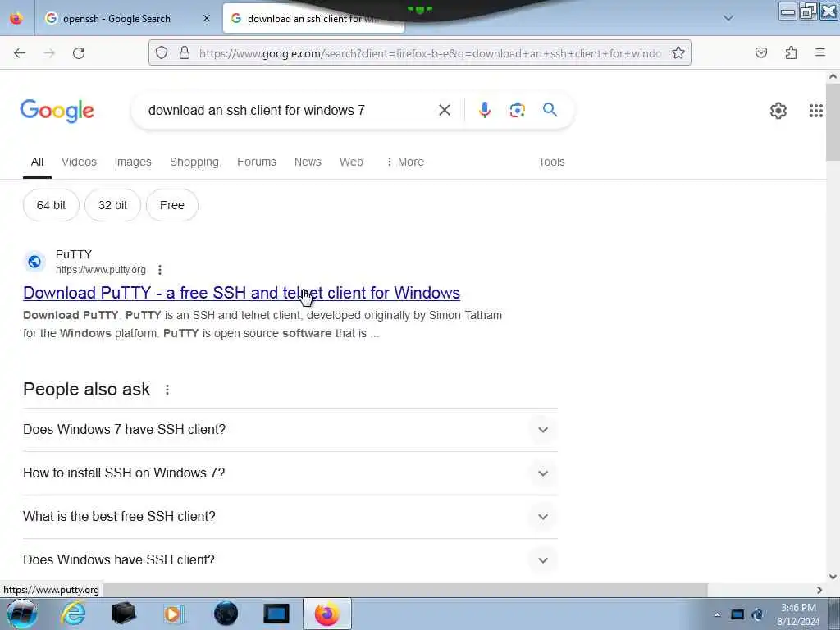Open the taskbar clock showing 3:46 PM
840x630 pixels.
pyautogui.click(x=798, y=614)
